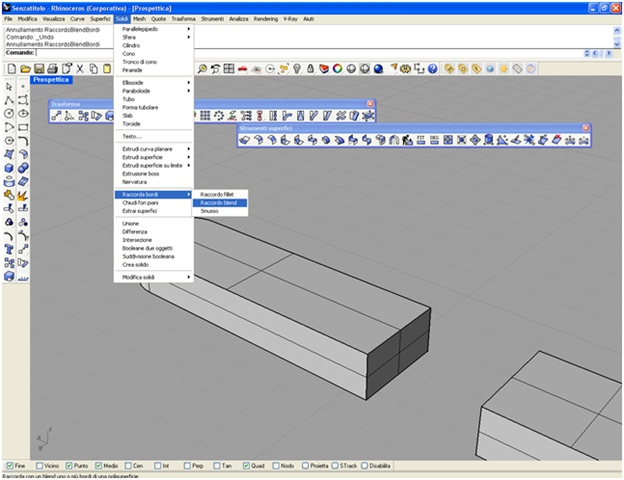Image resolution: width=624 pixels, height=480 pixels.
Task: Select the Polyline tool in left toolbar
Action: [9, 100]
